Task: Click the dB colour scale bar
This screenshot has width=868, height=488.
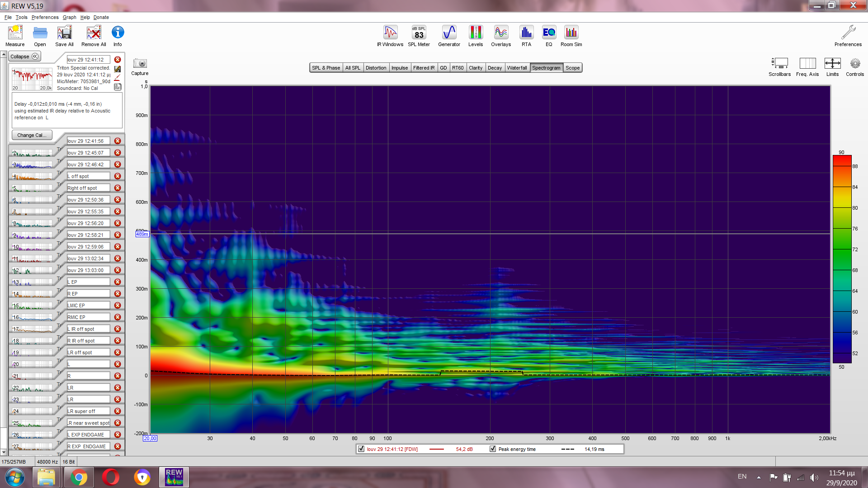Action: tap(842, 260)
